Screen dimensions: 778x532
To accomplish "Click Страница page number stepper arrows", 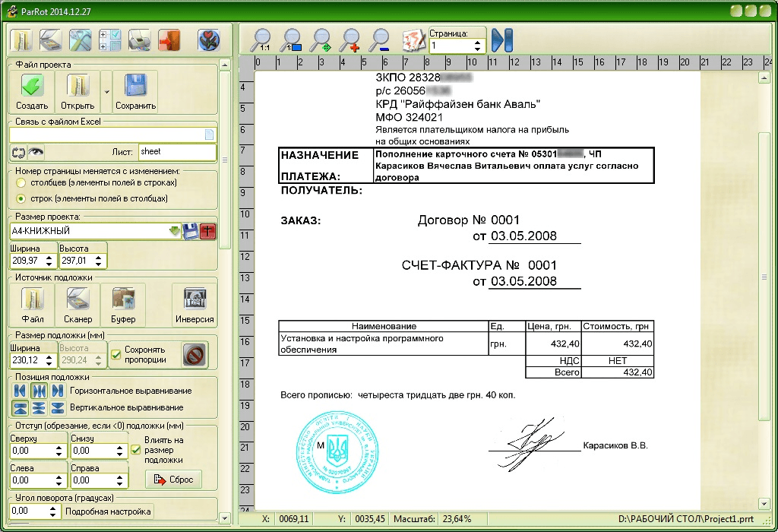I will [x=477, y=46].
